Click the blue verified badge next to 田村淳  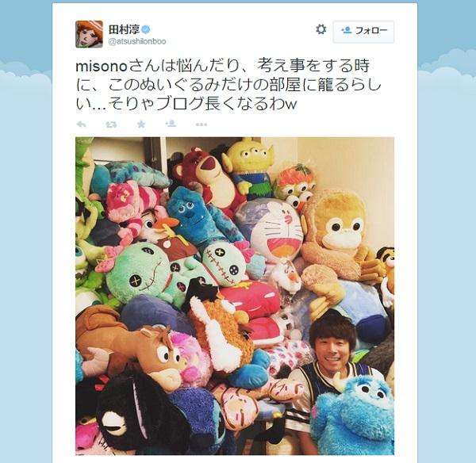coord(146,29)
